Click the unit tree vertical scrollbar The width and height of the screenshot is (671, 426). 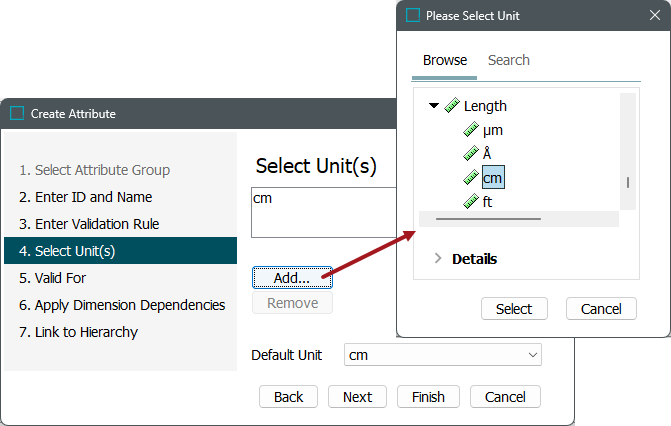tap(628, 182)
